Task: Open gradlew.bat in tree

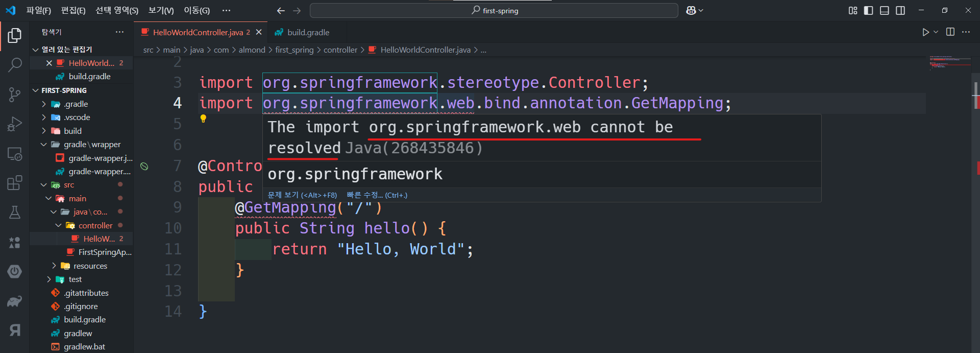Action: click(x=84, y=347)
